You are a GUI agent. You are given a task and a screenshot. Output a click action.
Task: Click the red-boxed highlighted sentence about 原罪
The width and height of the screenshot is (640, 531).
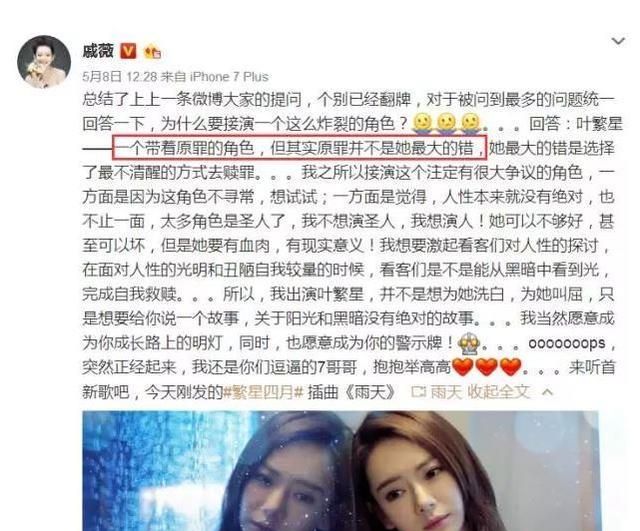click(300, 148)
